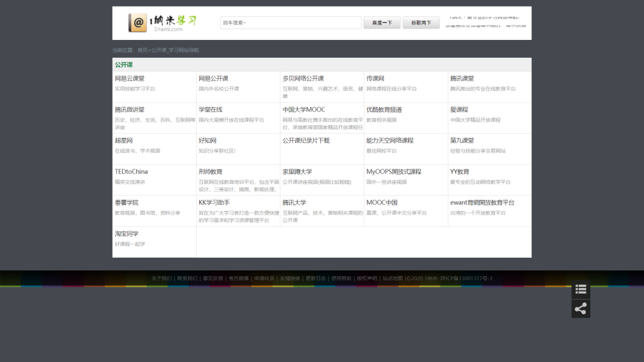Open 好知网 link
644x362 pixels.
[208, 141]
